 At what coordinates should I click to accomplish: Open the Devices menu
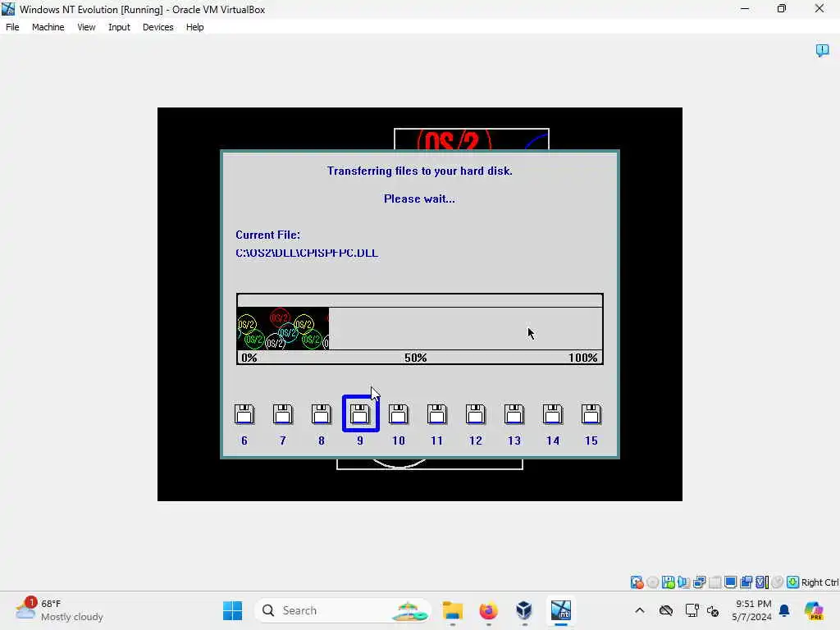(x=157, y=27)
